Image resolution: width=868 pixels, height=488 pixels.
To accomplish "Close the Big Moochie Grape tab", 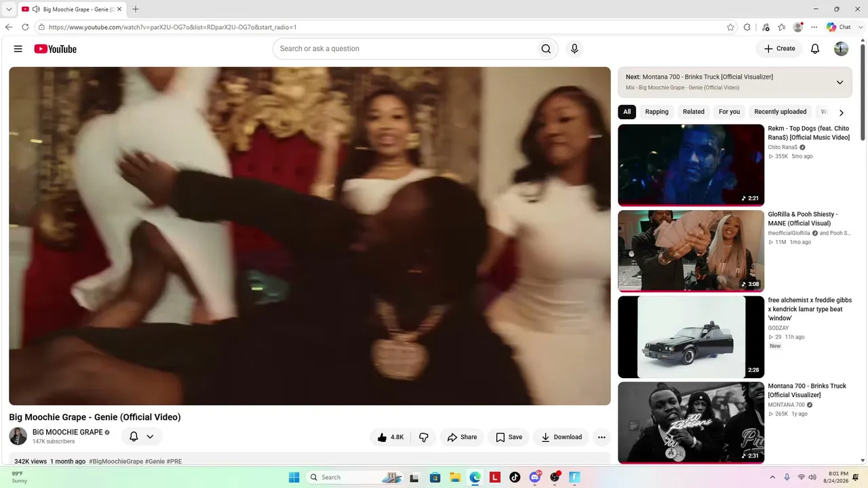I will point(119,9).
